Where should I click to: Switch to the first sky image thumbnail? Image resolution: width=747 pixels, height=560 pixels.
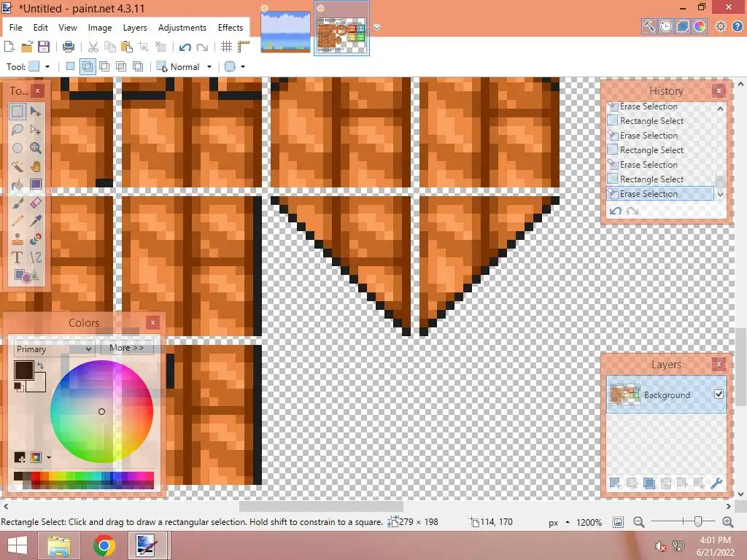[285, 31]
